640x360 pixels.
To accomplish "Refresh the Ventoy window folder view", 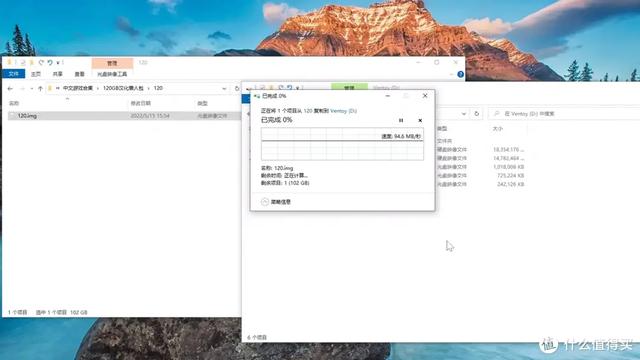I will point(476,113).
